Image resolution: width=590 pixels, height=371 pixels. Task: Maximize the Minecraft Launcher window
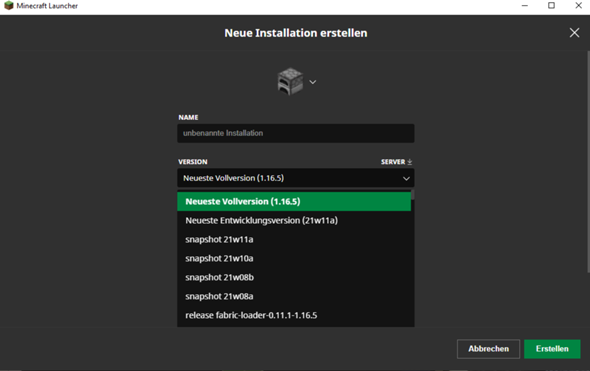tap(551, 6)
